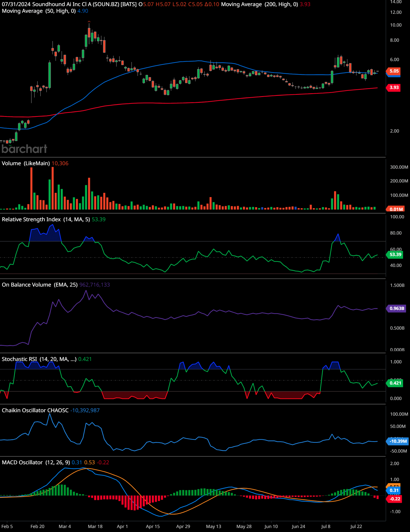Click the close value C5.05 in the header
Image resolution: width=410 pixels, height=532 pixels.
point(195,4)
